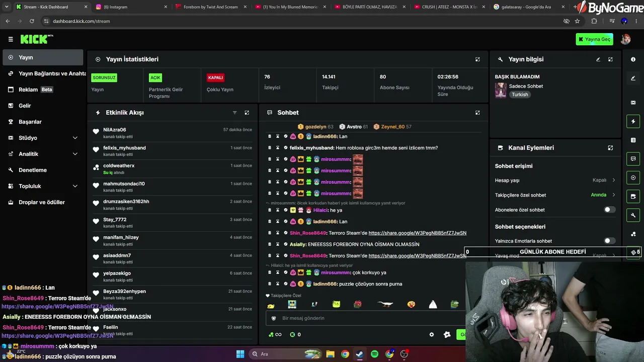
Task: Open the browser tab search dropdown
Action: coord(7,7)
